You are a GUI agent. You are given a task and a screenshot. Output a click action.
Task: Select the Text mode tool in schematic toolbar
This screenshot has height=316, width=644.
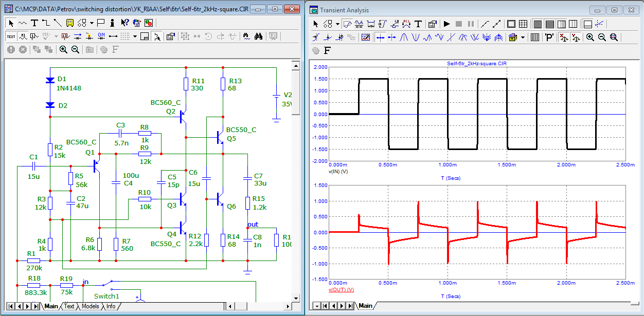(x=34, y=23)
